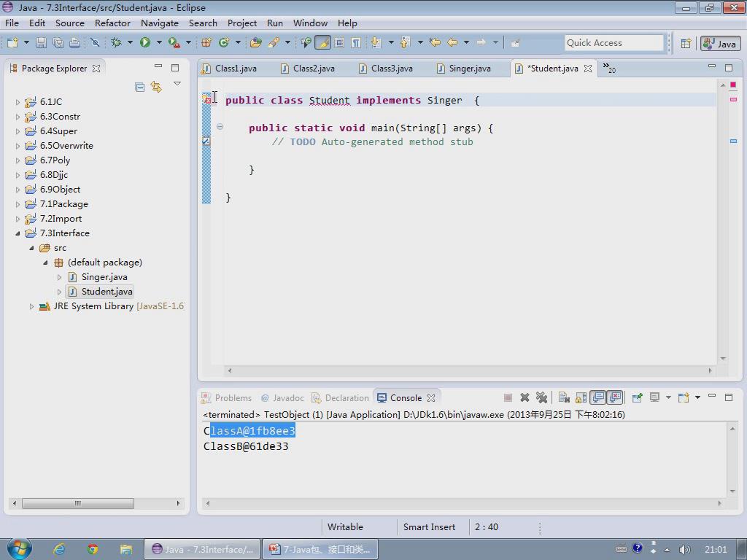747x560 pixels.
Task: Click the Display Selected Console icon
Action: pyautogui.click(x=655, y=397)
